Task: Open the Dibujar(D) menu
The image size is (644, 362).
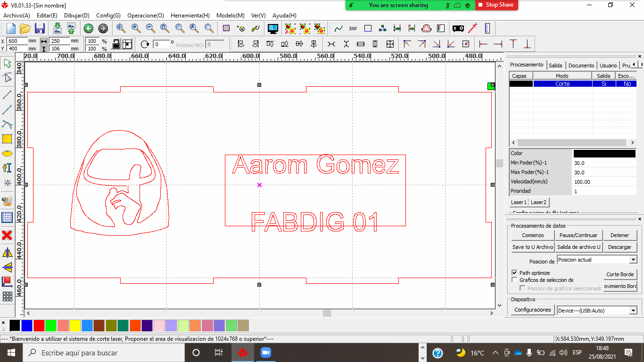Action: pyautogui.click(x=77, y=16)
